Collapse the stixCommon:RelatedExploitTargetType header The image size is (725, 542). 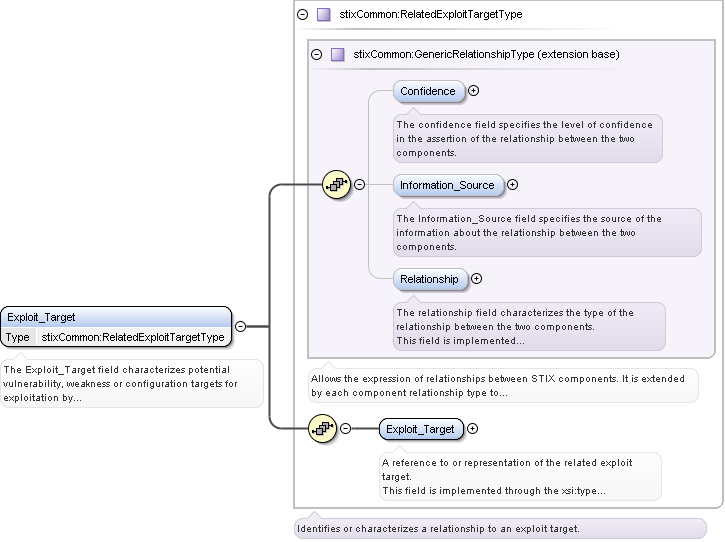coord(303,15)
